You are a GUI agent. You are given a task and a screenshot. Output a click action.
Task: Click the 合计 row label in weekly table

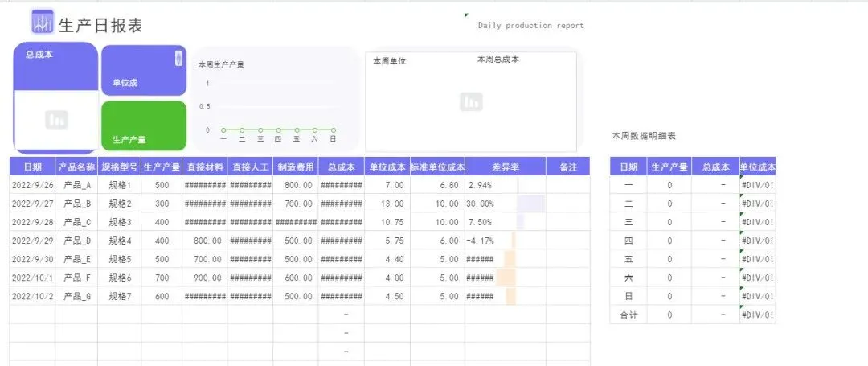point(628,315)
